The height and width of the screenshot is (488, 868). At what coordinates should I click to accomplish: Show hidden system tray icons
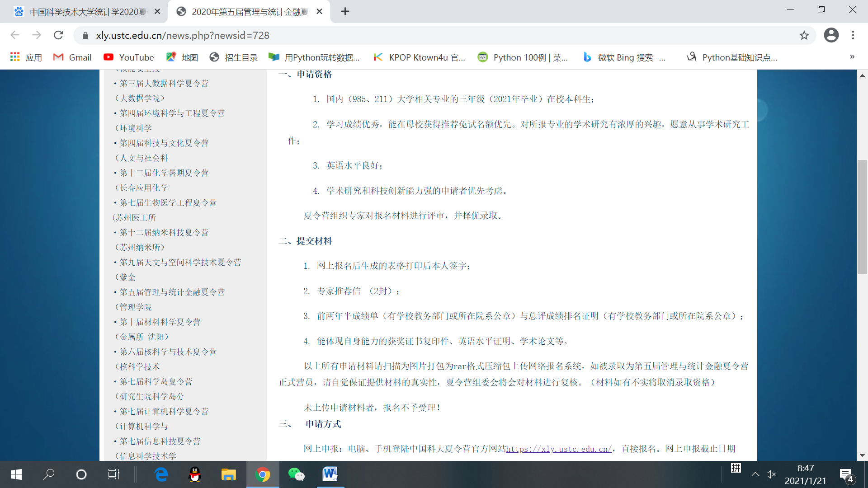[755, 474]
